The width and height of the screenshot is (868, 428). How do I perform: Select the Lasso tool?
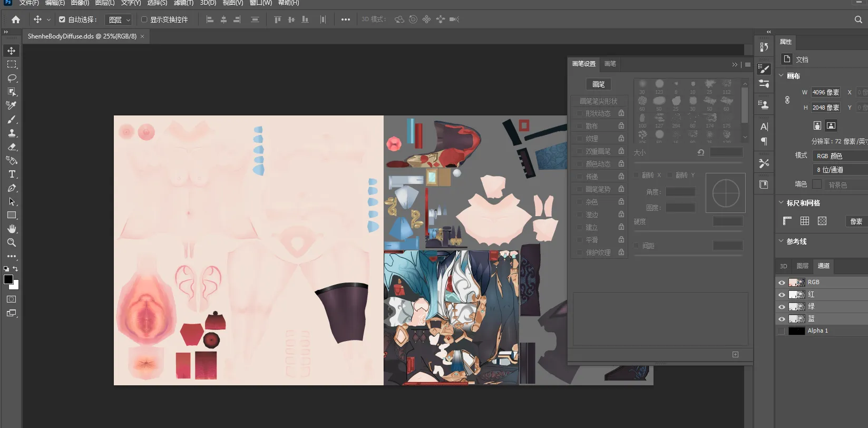click(x=12, y=78)
